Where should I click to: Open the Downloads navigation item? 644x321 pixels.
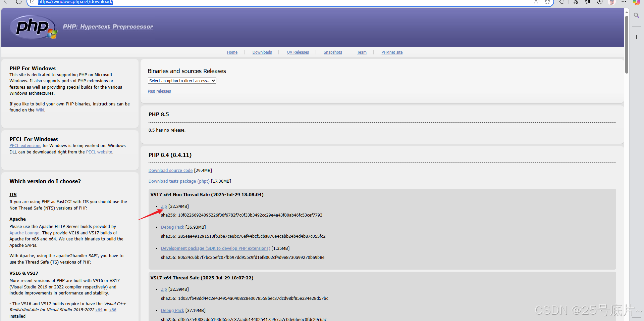point(262,52)
